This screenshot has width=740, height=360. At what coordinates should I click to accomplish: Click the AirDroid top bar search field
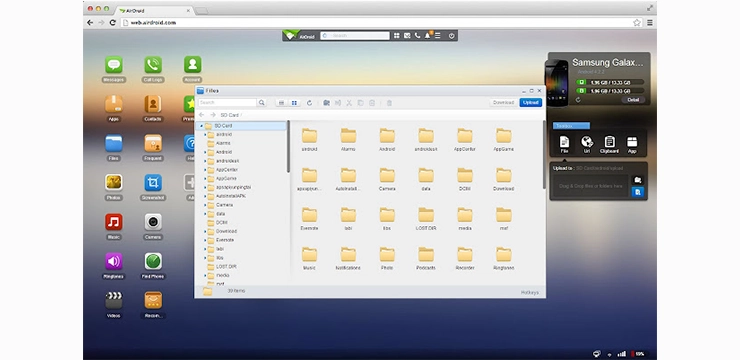point(355,36)
